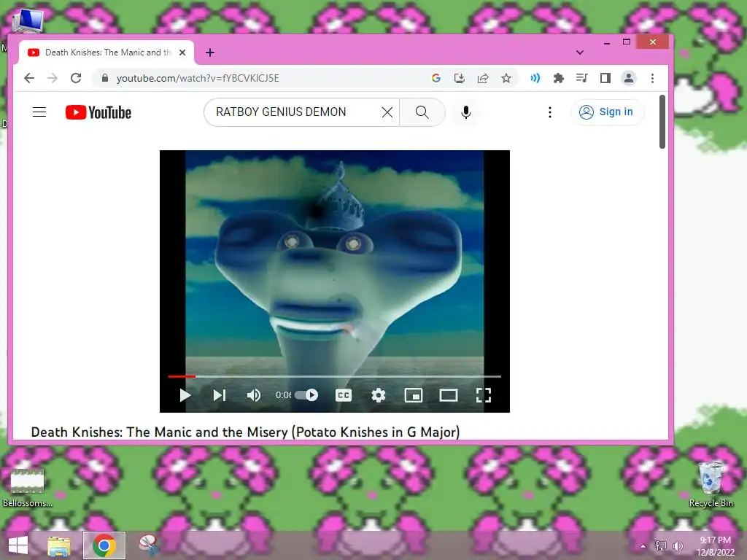Reload the YouTube page
Screen dimensions: 747x560
point(76,78)
